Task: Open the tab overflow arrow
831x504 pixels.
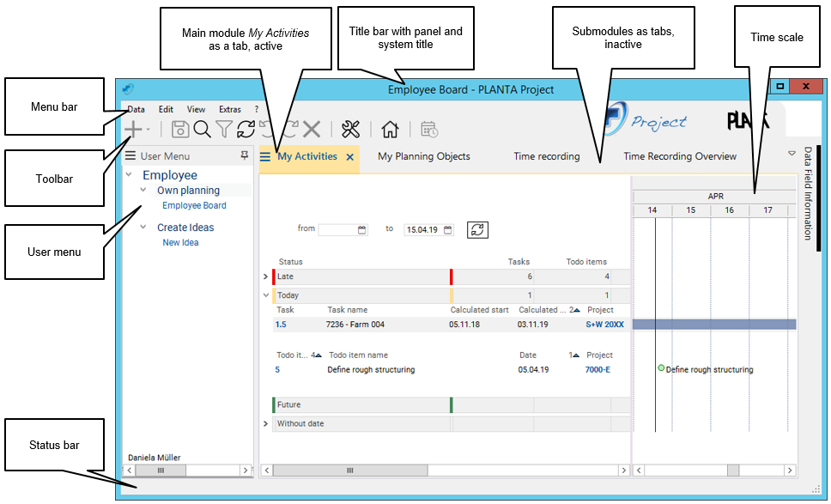Action: (792, 153)
